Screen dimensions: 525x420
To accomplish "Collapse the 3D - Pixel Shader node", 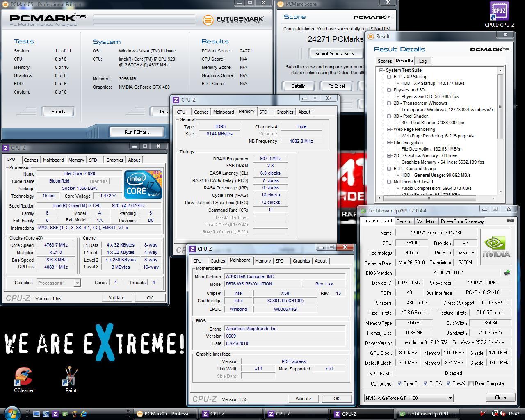I will 389,116.
